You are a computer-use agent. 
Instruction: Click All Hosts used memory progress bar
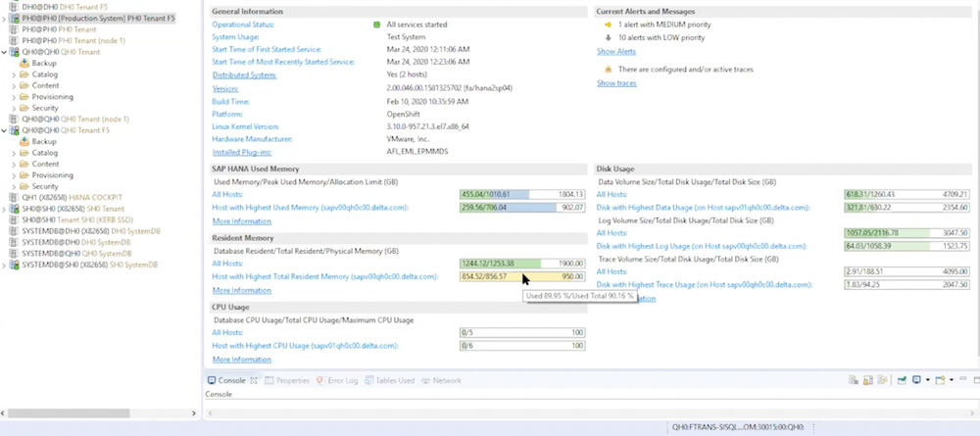[x=521, y=194]
